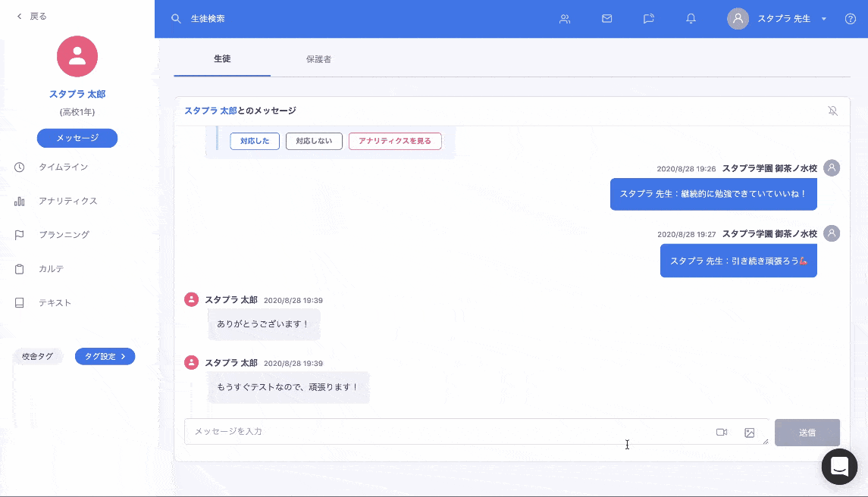Open the chat forwarding icon in header
The width and height of the screenshot is (868, 497).
[649, 19]
